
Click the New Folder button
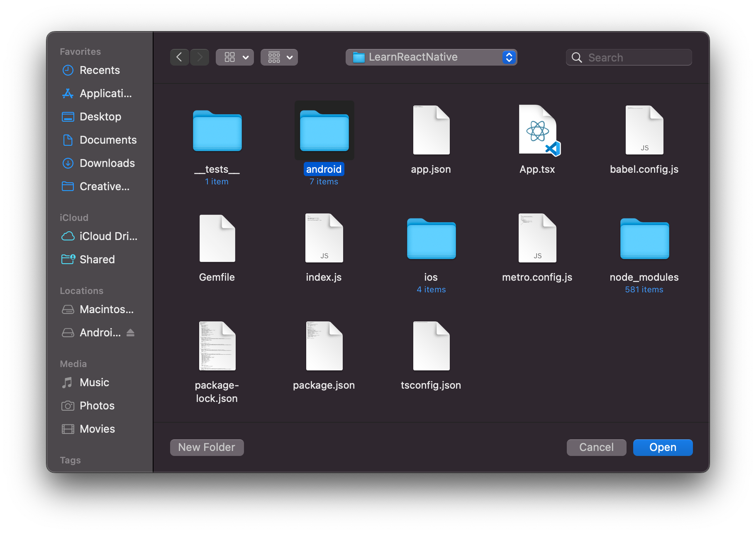pos(207,447)
